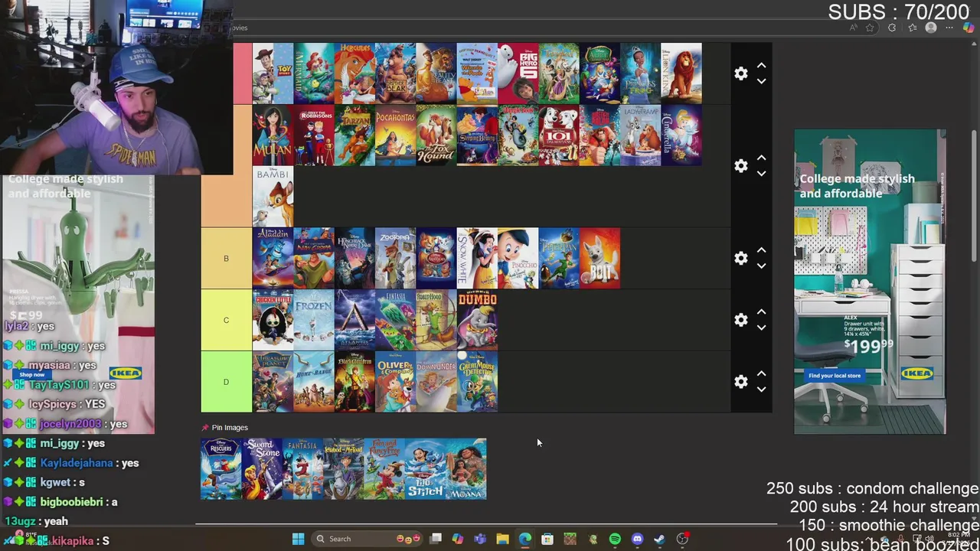Select the Dumbo poster in tier C
Viewport: 980px width, 551px height.
477,320
